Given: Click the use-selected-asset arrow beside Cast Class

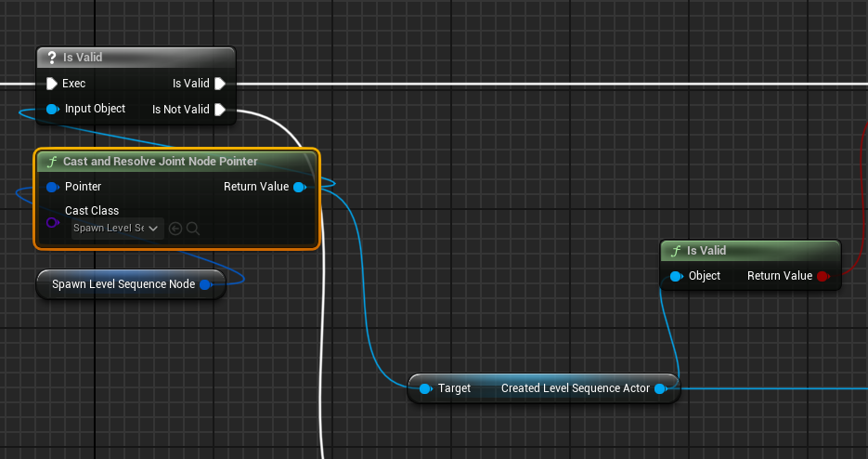Looking at the screenshot, I should tap(175, 228).
